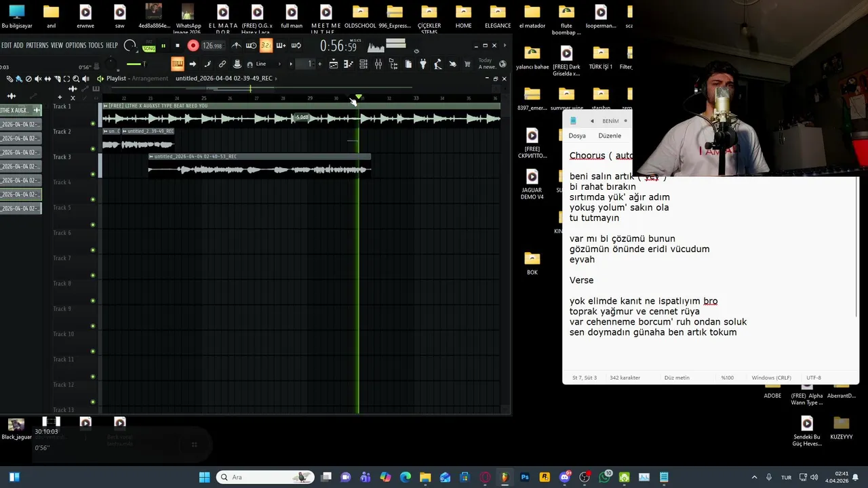Viewport: 868px width, 488px height.
Task: Open the Dosya menu in Notepad
Action: click(577, 136)
